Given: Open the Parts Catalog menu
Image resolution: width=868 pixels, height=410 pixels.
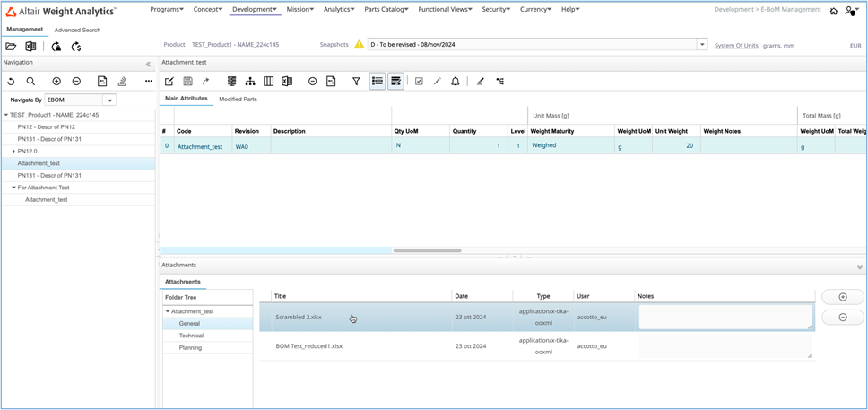Looking at the screenshot, I should tap(386, 9).
